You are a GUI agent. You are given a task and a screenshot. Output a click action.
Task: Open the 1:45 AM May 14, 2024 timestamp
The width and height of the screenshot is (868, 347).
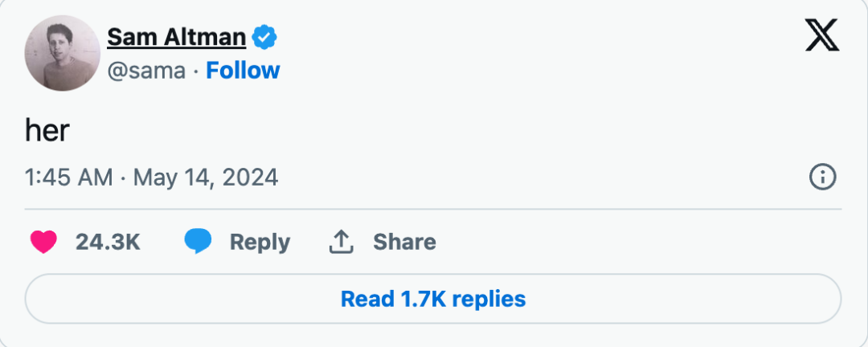point(151,178)
